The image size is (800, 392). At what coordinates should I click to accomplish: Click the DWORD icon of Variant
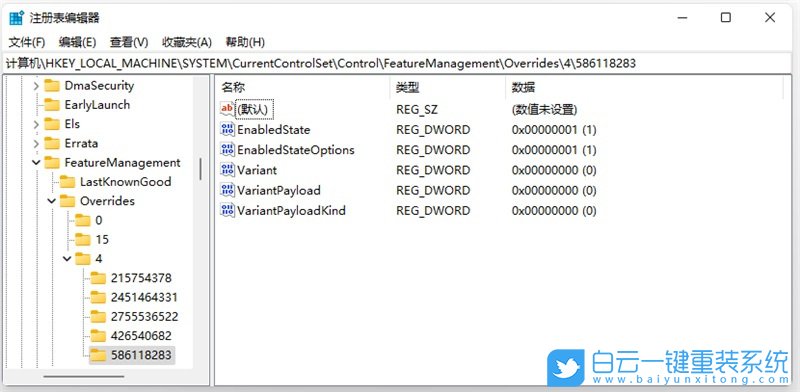point(227,169)
